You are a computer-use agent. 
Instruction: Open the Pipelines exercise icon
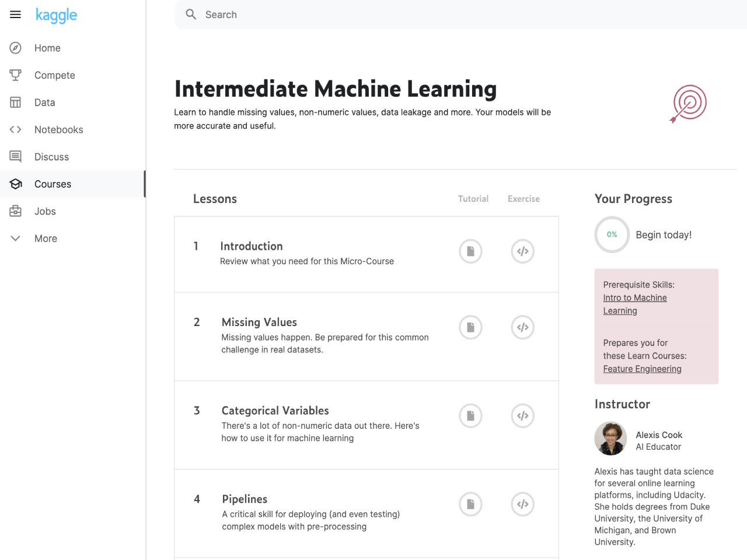click(523, 504)
